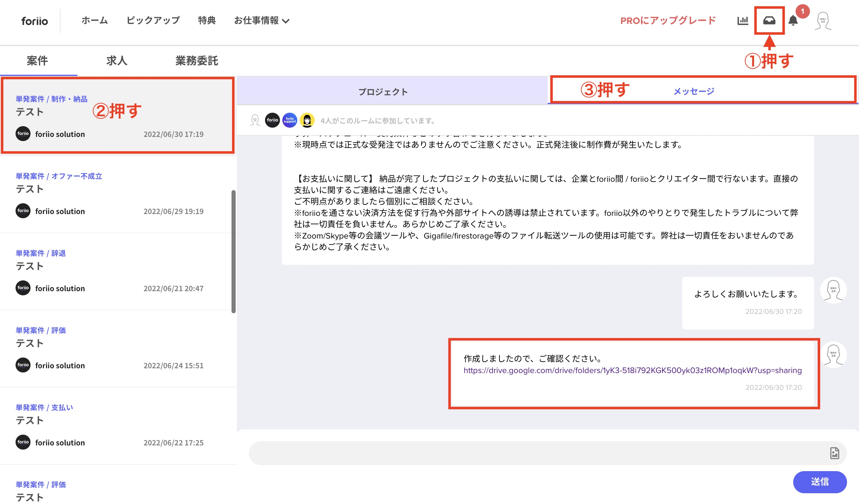Click foriio solution name in 支払い row

coord(60,443)
